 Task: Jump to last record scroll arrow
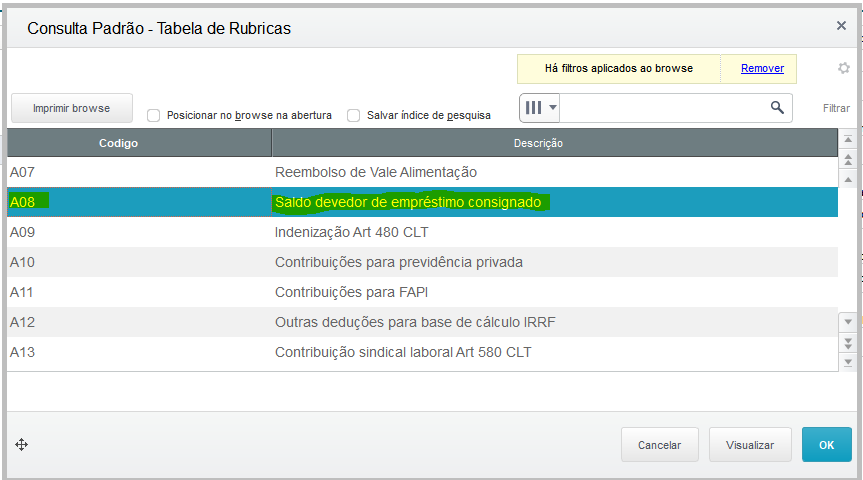(848, 362)
